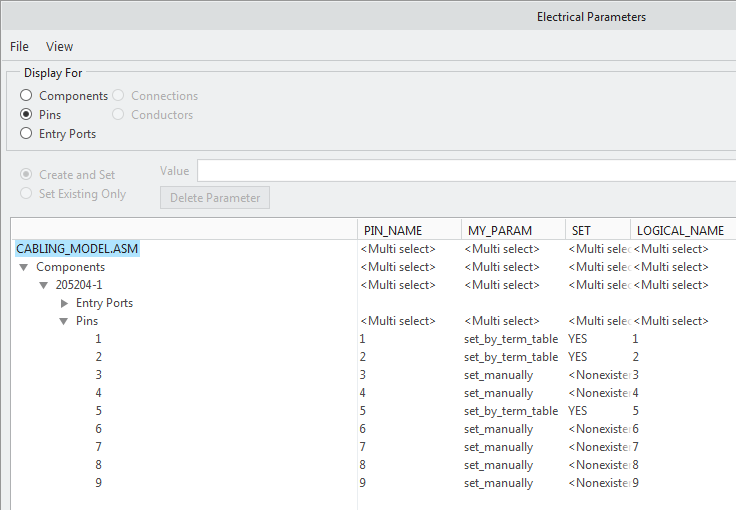The height and width of the screenshot is (510, 736).
Task: Collapse the Pins tree node
Action: click(x=64, y=321)
